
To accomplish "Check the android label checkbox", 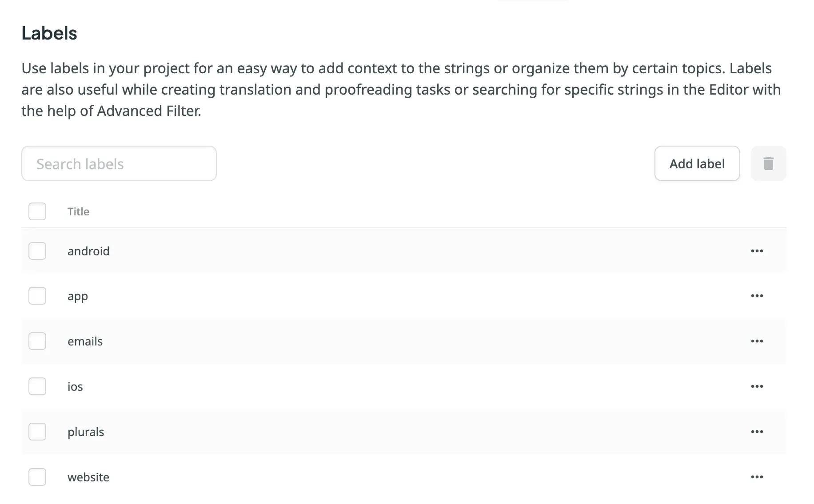I will pyautogui.click(x=37, y=250).
